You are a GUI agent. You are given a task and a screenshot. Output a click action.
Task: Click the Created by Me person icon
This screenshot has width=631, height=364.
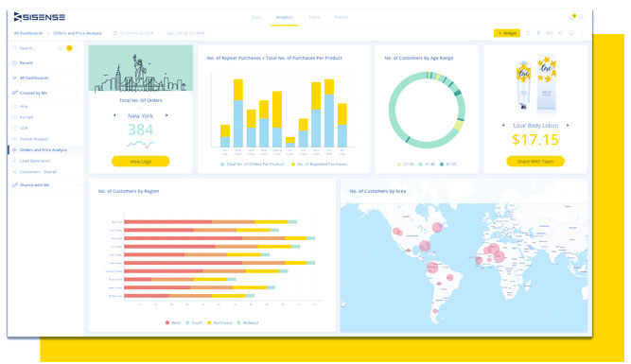click(14, 93)
